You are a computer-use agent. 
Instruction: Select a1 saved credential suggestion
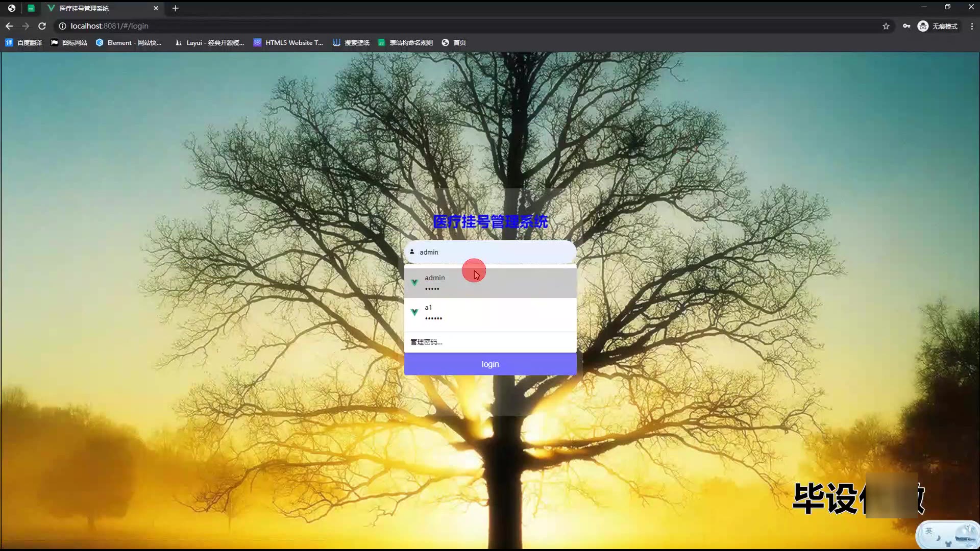[x=490, y=312]
